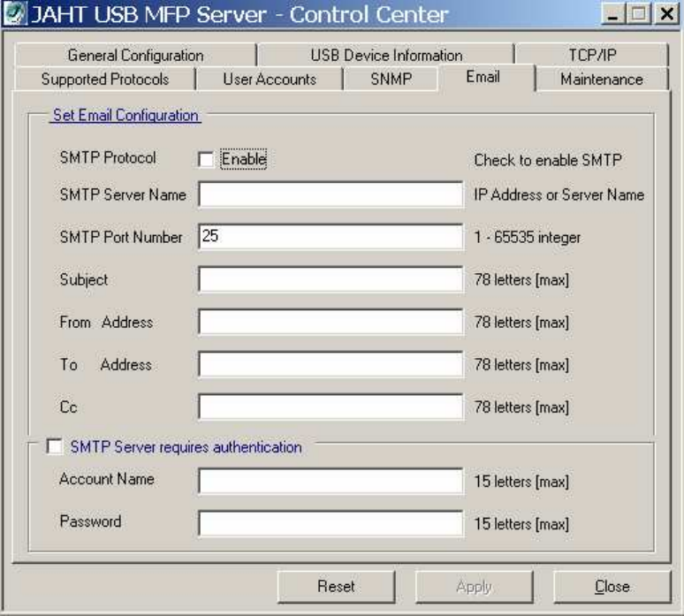Select the Supported Protocols tab
Screen dimensions: 684x616
104,80
